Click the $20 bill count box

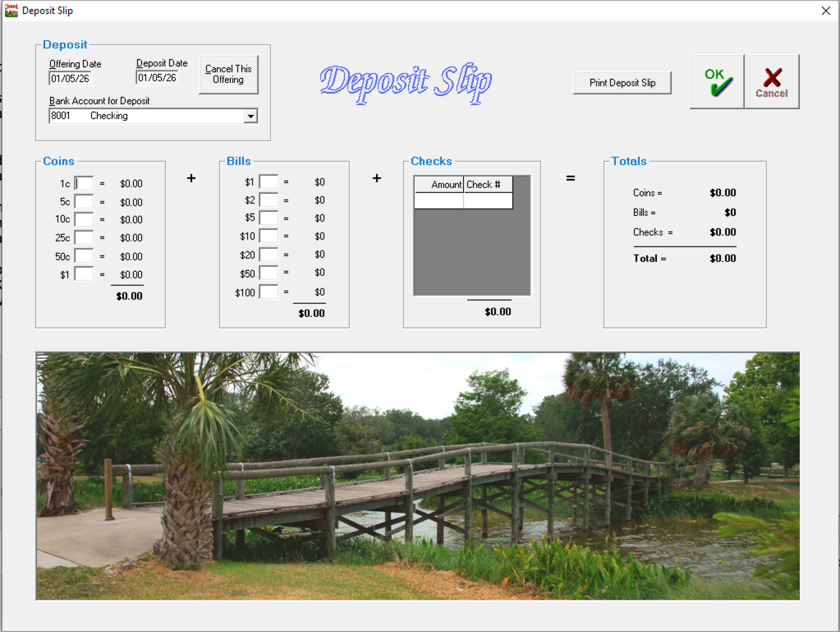269,255
